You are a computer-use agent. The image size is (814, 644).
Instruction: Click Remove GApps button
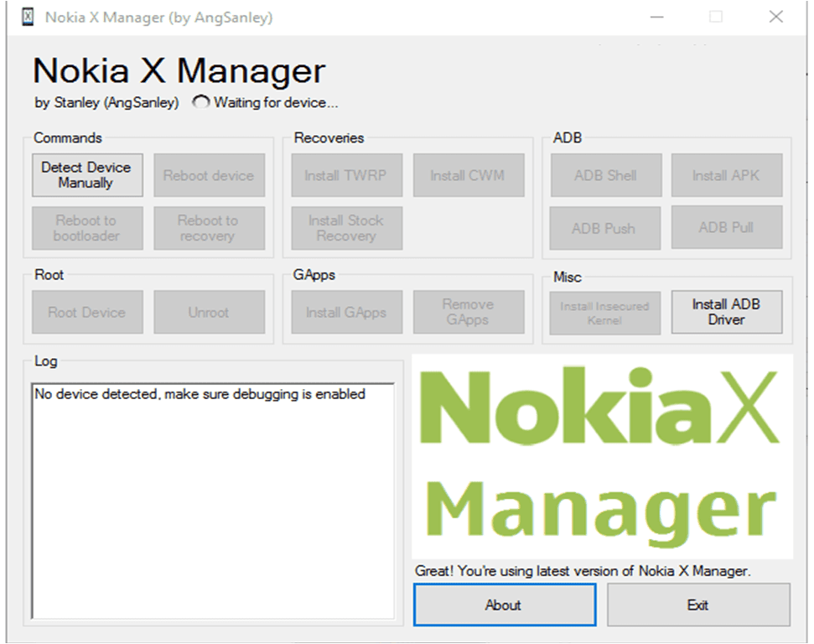pyautogui.click(x=469, y=312)
